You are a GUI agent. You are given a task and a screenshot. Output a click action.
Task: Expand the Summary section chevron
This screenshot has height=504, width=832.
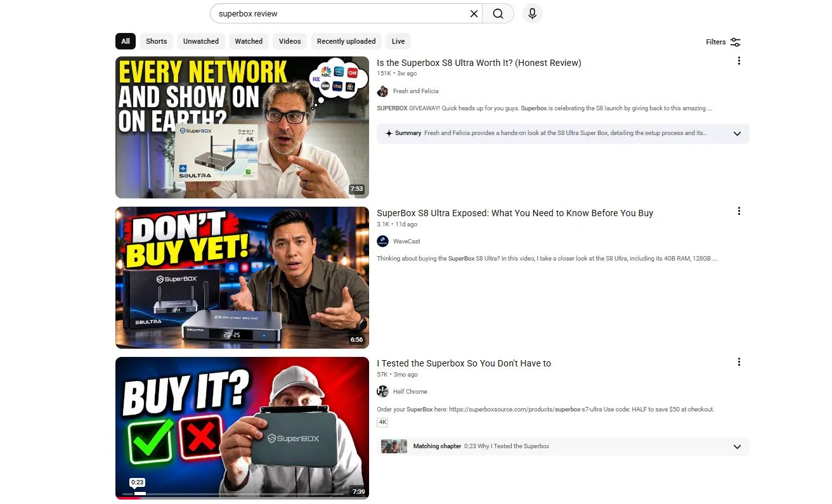pyautogui.click(x=737, y=134)
